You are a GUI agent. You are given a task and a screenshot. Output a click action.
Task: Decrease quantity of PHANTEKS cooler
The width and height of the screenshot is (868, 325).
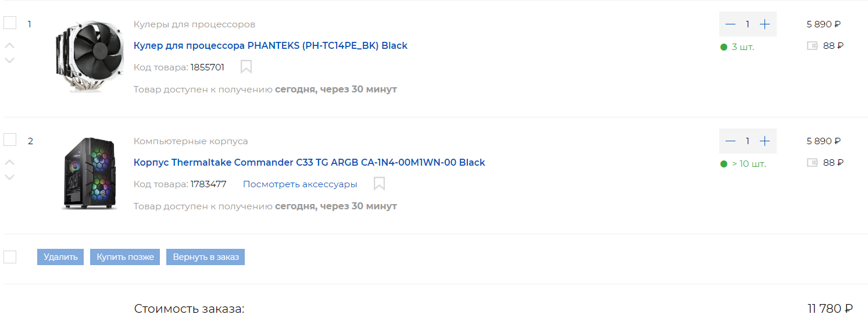click(731, 24)
